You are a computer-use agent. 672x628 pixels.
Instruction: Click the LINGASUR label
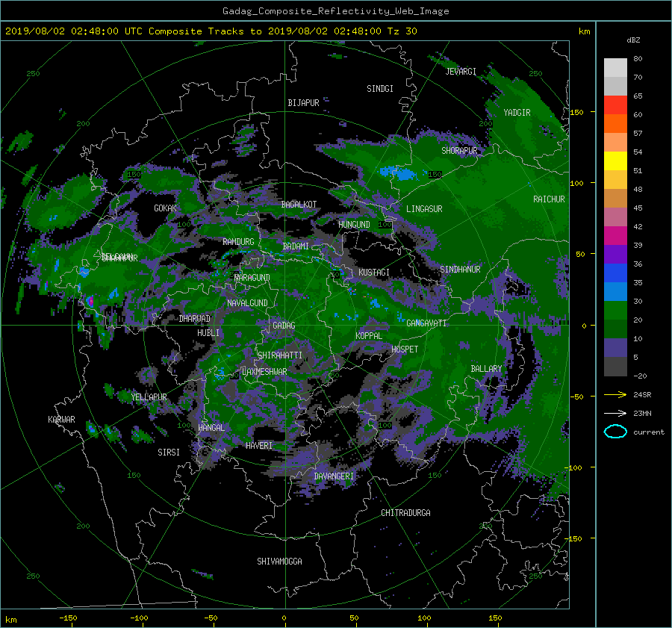pos(424,209)
